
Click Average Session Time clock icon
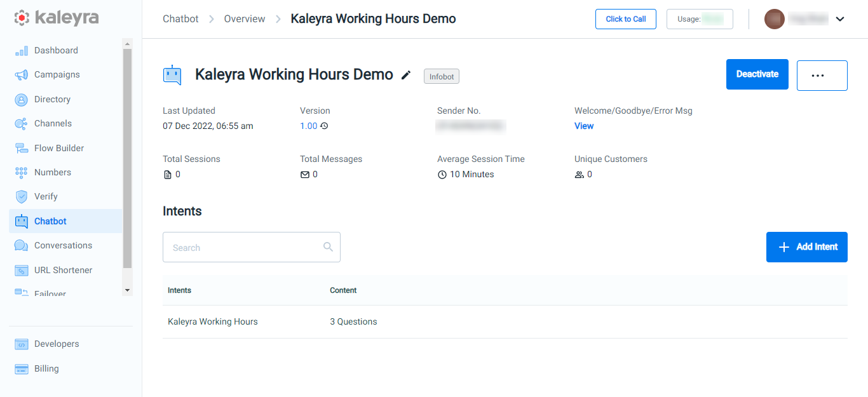click(x=442, y=175)
